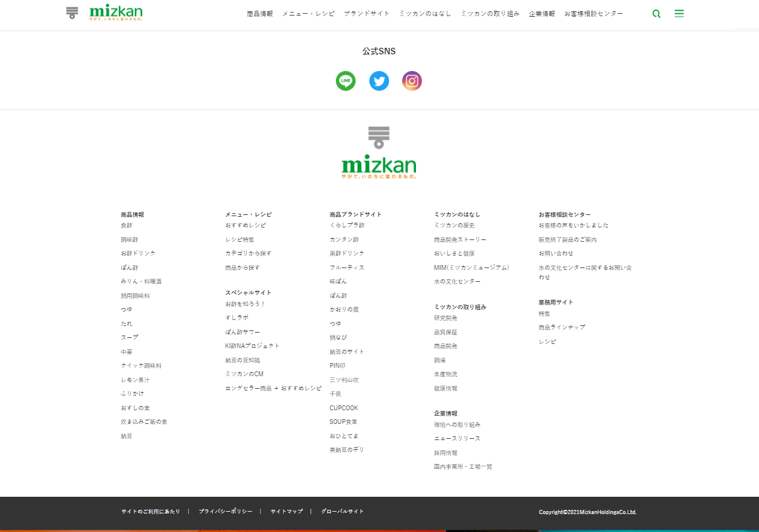The height and width of the screenshot is (532, 759).
Task: Click 商品から探す link
Action: coord(243,267)
